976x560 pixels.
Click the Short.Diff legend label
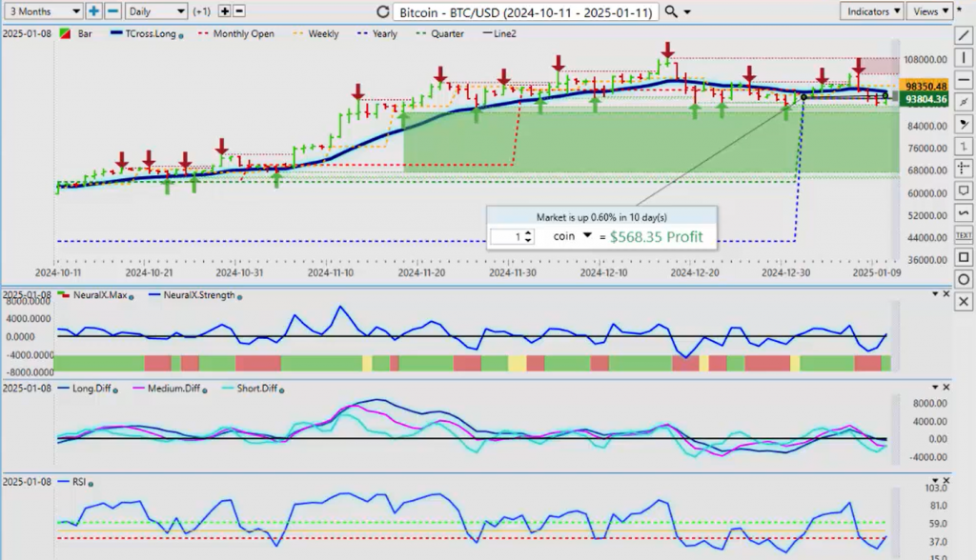[256, 389]
